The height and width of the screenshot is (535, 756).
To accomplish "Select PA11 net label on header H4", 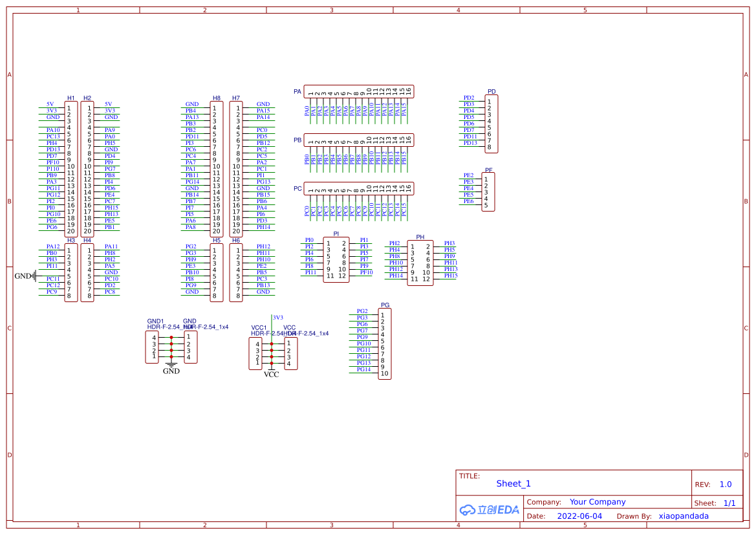I will tap(111, 246).
